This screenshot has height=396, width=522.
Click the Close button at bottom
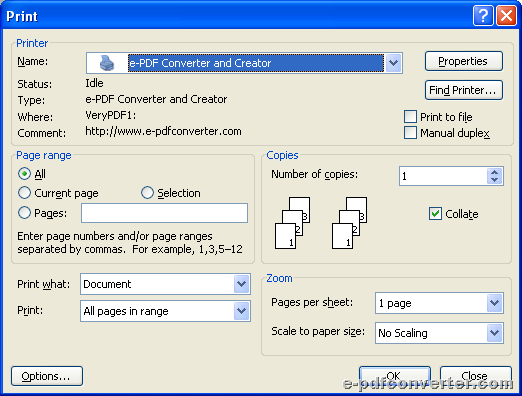coord(476,377)
